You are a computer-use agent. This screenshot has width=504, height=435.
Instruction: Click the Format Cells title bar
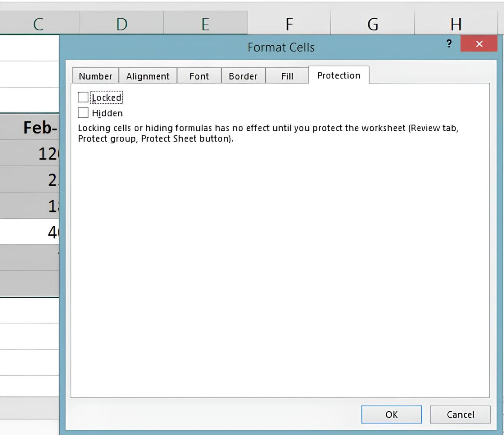click(x=281, y=47)
